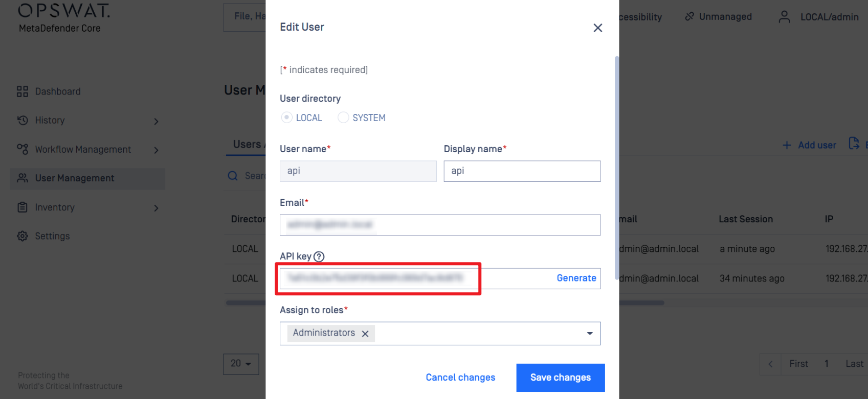Click the Inventory clipboard icon

coord(23,207)
